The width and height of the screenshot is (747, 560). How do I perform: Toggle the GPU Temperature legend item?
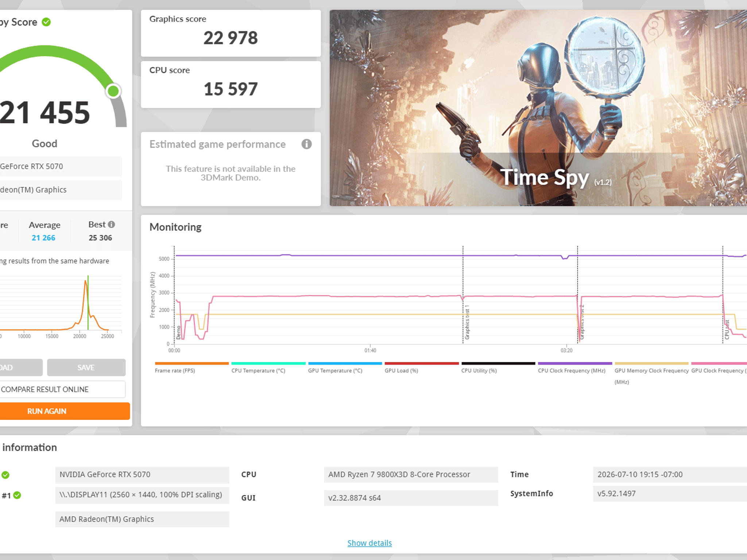coord(345,368)
